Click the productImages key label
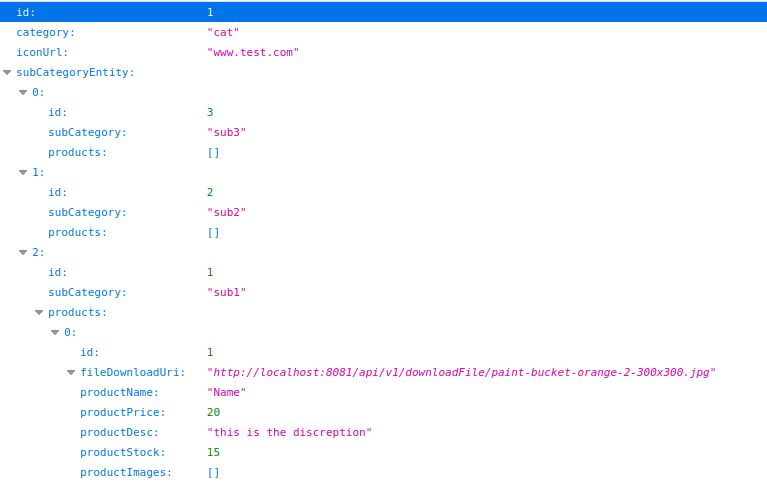The image size is (767, 500). 126,473
